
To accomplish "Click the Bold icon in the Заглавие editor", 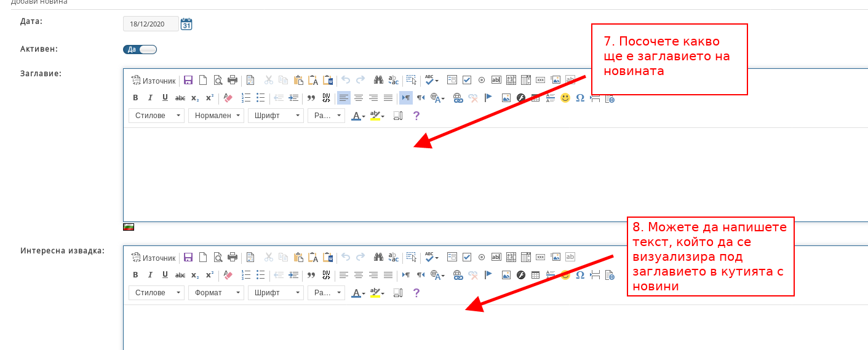I will 135,98.
